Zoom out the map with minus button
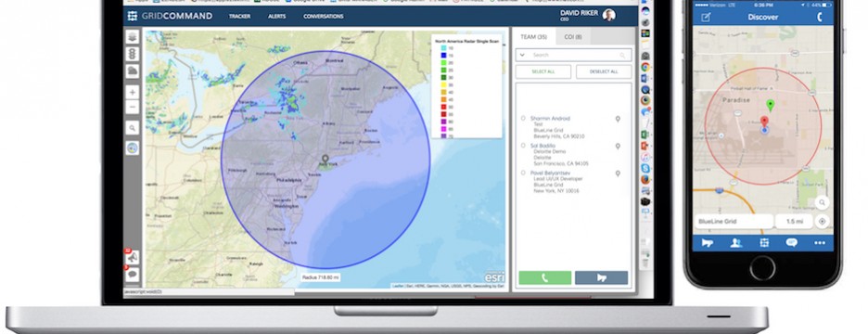Viewport: 868px width, 334px height. (x=133, y=107)
